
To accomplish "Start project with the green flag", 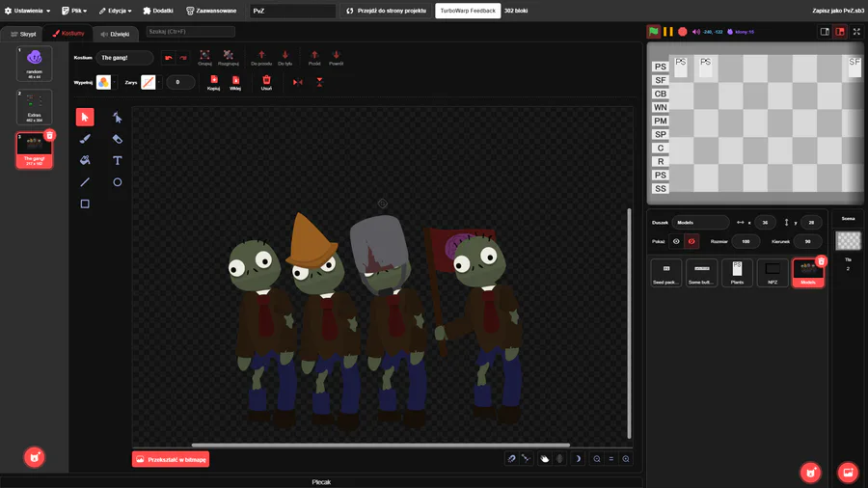I will point(654,32).
